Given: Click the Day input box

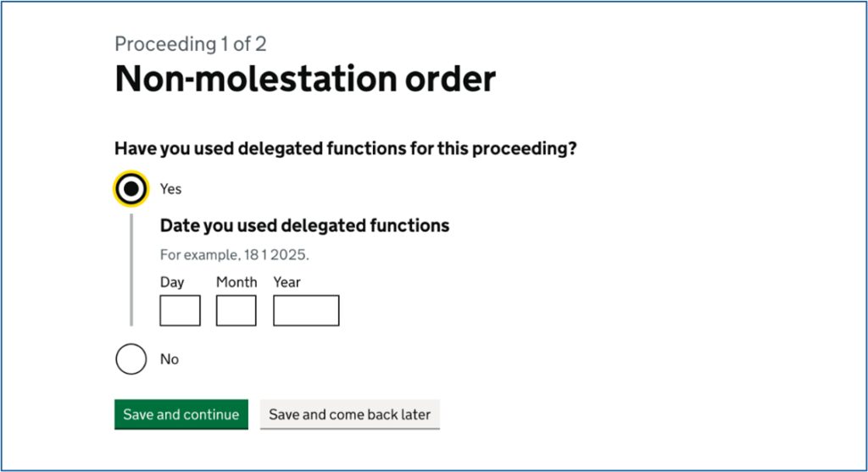Looking at the screenshot, I should click(180, 311).
